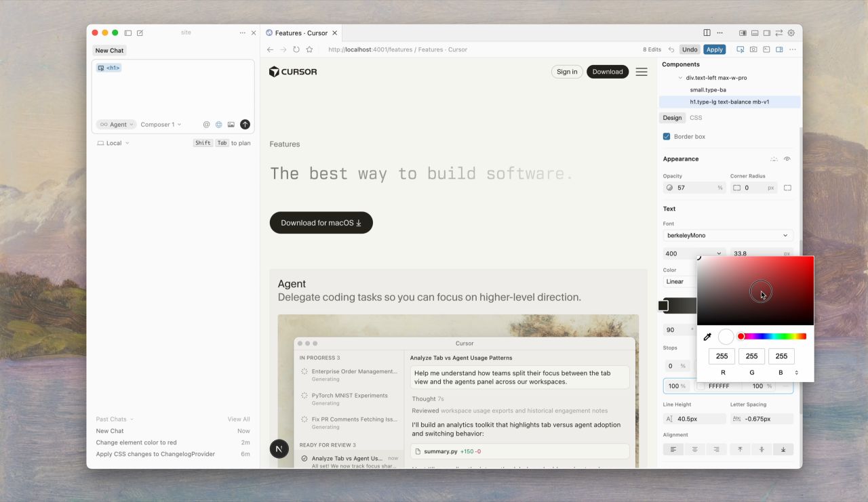
Task: Collapse the div.text-left max-w-pro tree node
Action: [680, 78]
